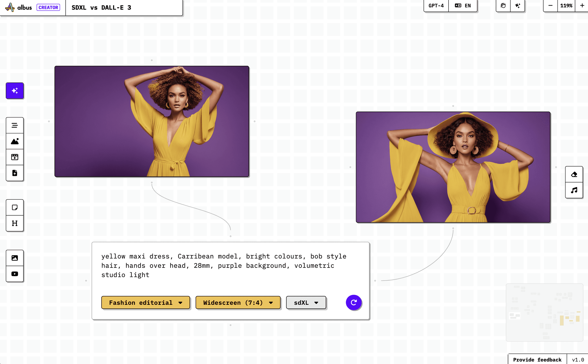The height and width of the screenshot is (364, 588).
Task: Toggle the hand pan tool
Action: [x=503, y=6]
